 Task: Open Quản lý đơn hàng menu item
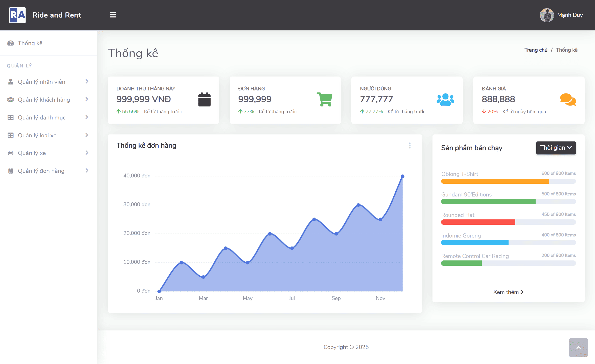pyautogui.click(x=49, y=171)
